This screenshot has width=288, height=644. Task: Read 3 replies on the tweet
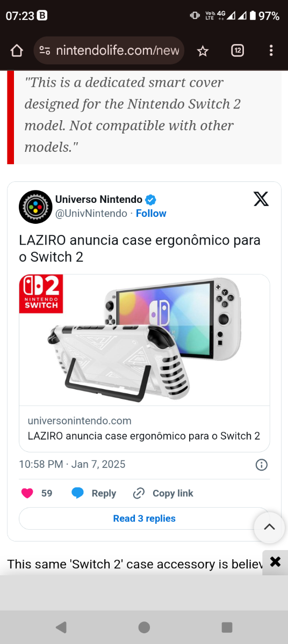[145, 518]
